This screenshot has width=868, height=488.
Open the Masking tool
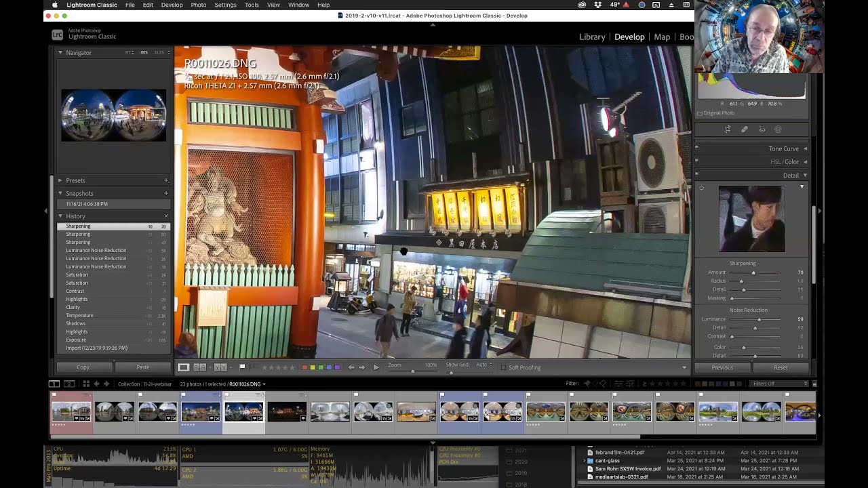tap(778, 129)
